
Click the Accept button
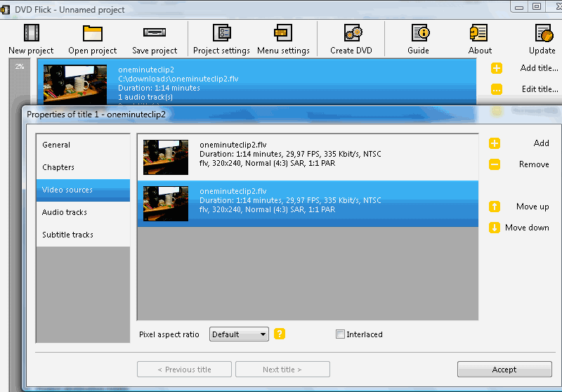(504, 370)
